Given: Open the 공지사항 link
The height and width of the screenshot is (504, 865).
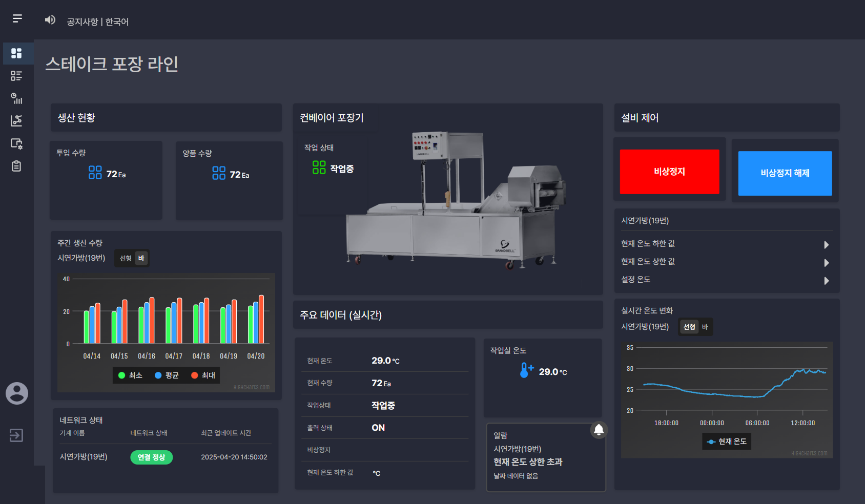Looking at the screenshot, I should point(82,22).
